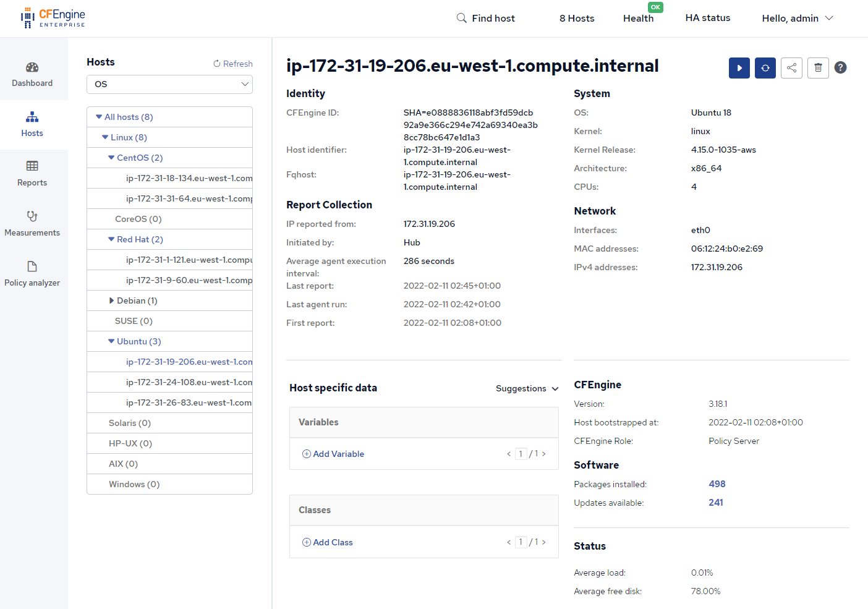
Task: Click the blue play/run agent icon
Action: click(739, 68)
